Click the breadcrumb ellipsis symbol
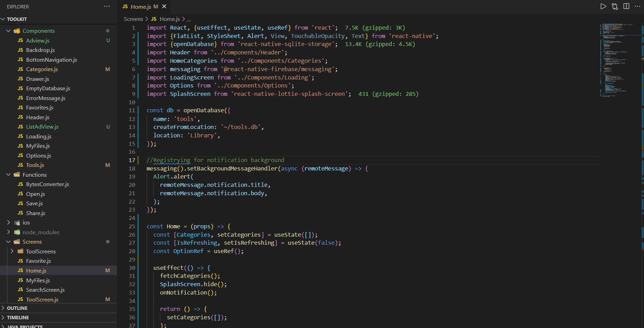Image resolution: width=644 pixels, height=328 pixels. 189,19
